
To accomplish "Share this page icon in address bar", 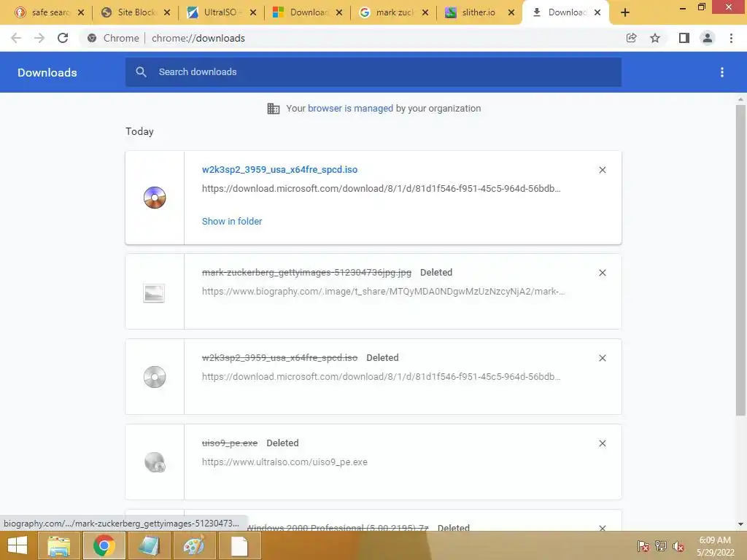I will 631,38.
